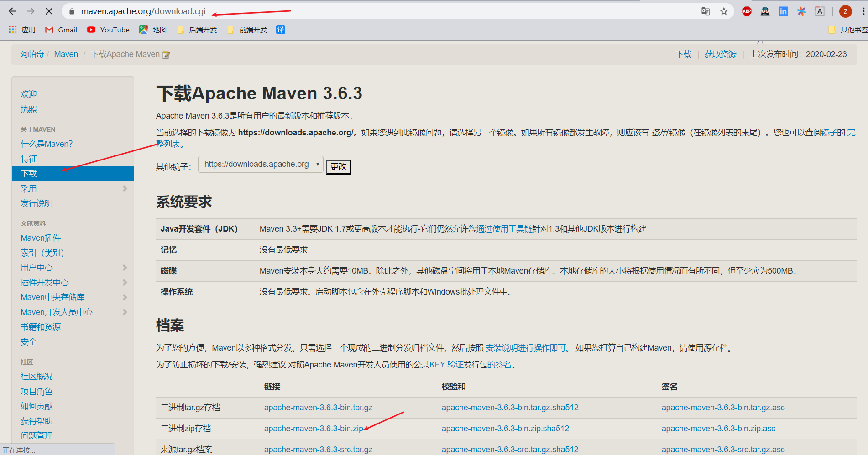The width and height of the screenshot is (868, 455).
Task: Click the 更改 change button
Action: [338, 166]
